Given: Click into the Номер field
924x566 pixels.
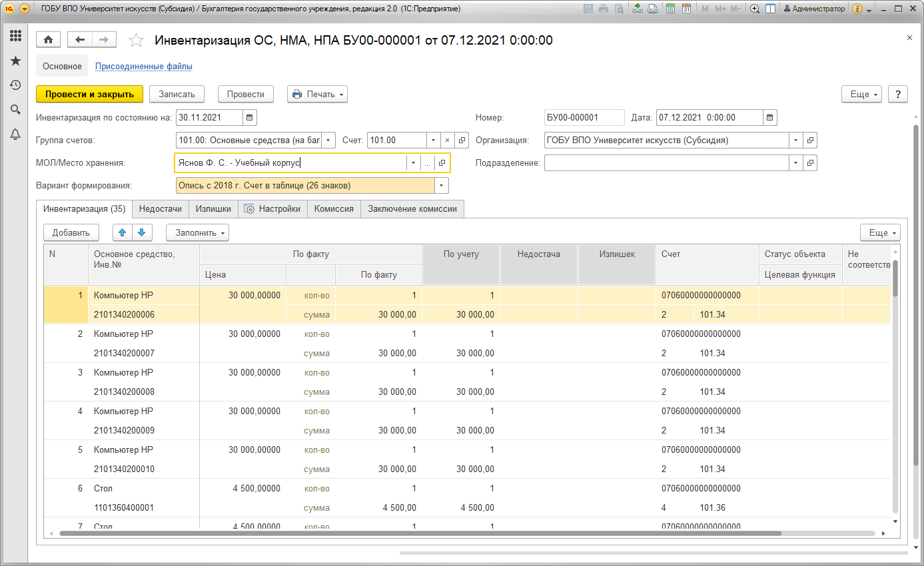Looking at the screenshot, I should 584,118.
